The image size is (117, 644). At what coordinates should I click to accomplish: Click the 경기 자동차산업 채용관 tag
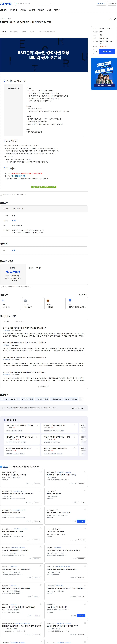[x=27, y=399]
